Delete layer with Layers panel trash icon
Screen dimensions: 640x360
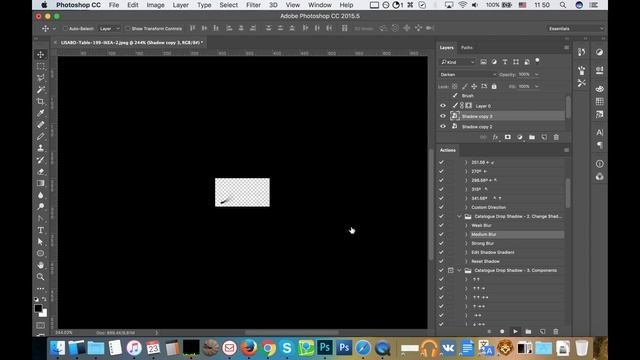pyautogui.click(x=556, y=138)
